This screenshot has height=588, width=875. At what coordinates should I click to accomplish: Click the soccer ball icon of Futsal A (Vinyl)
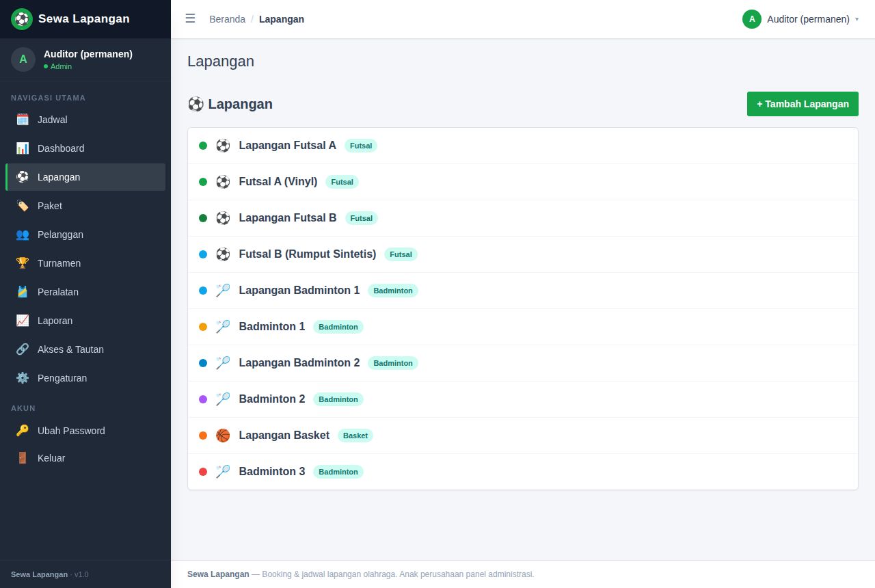click(x=223, y=182)
